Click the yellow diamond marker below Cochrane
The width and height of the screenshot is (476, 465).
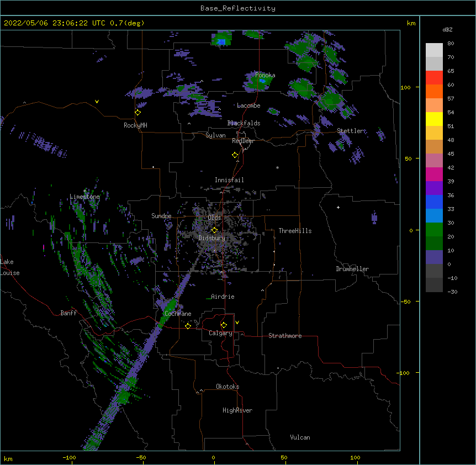[188, 326]
